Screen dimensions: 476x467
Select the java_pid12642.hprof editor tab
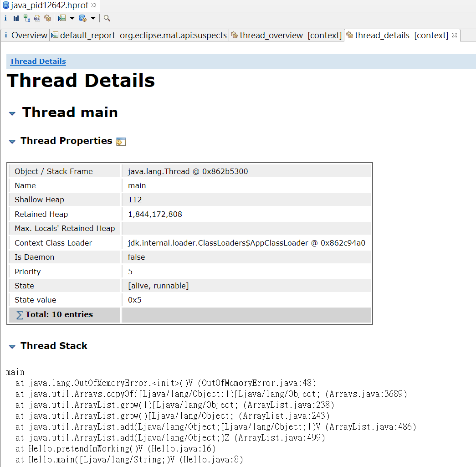pyautogui.click(x=46, y=6)
